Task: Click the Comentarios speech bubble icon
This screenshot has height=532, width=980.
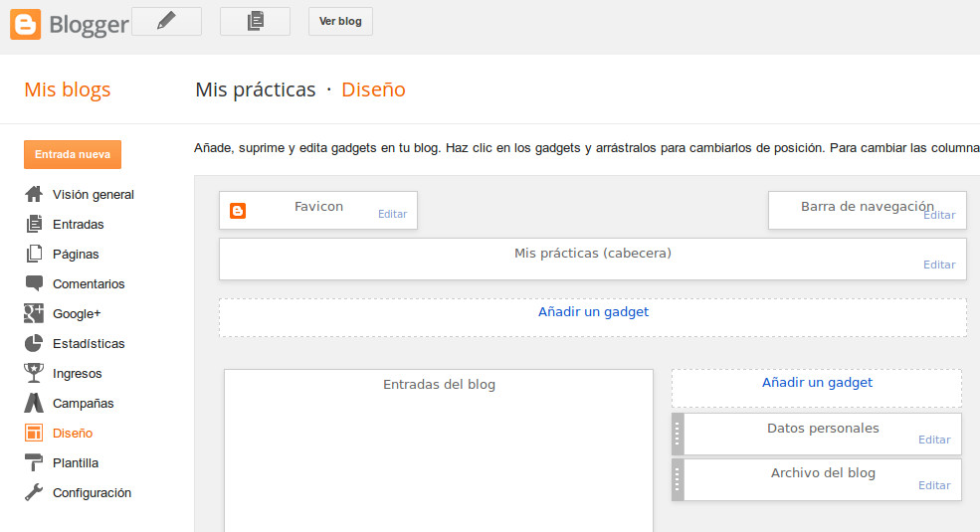Action: point(34,283)
